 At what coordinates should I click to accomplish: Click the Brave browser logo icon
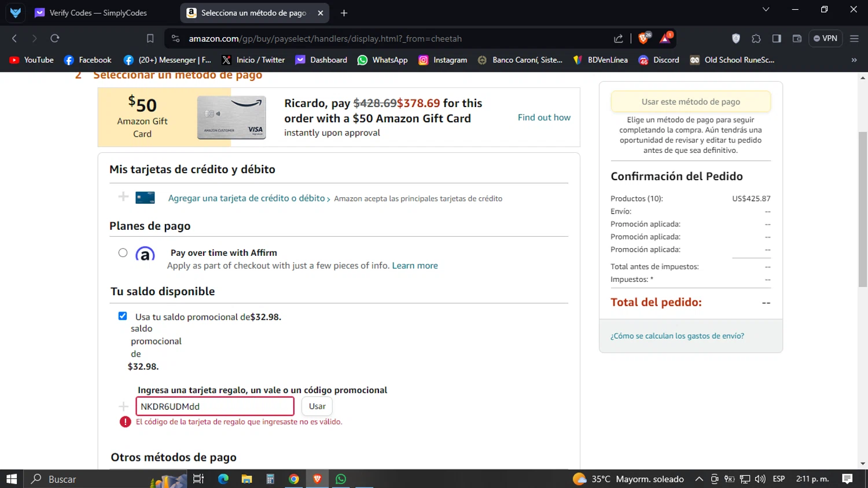[16, 13]
